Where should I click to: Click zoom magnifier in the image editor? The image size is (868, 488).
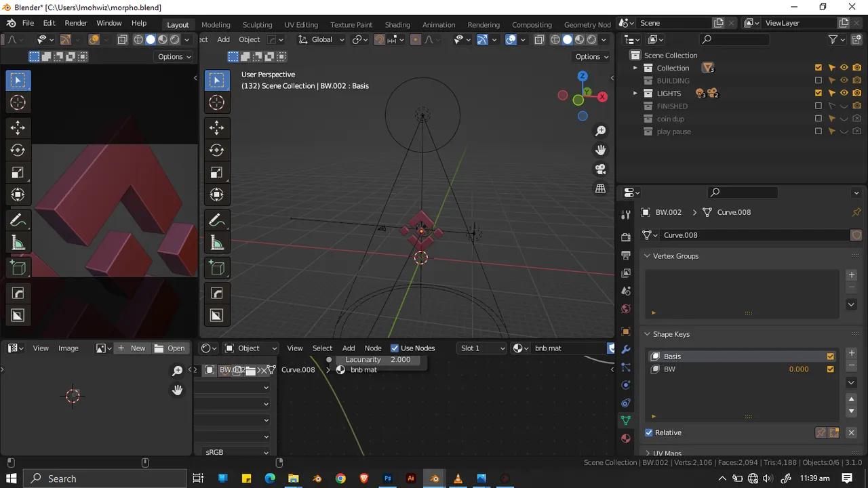tap(177, 371)
